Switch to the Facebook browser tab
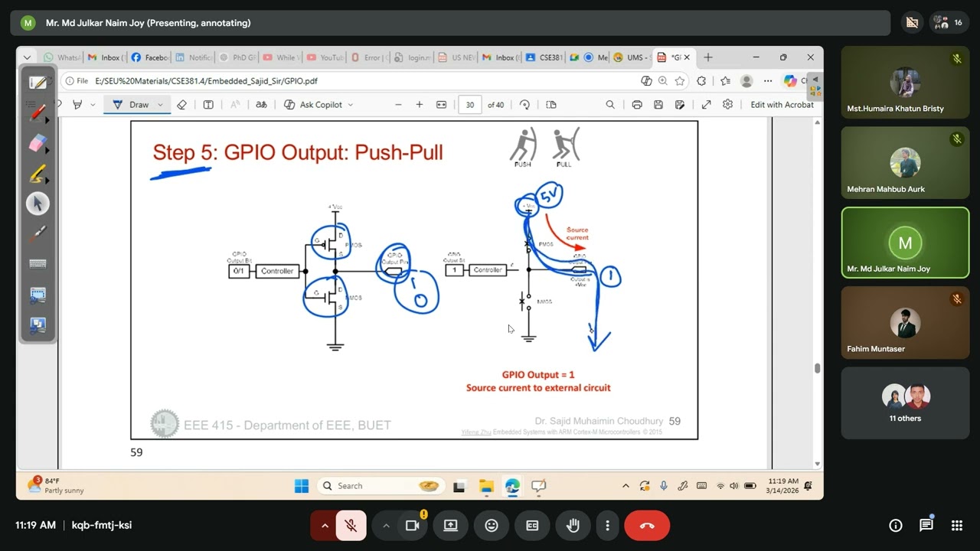Screen dimensions: 980x551 tap(149, 57)
